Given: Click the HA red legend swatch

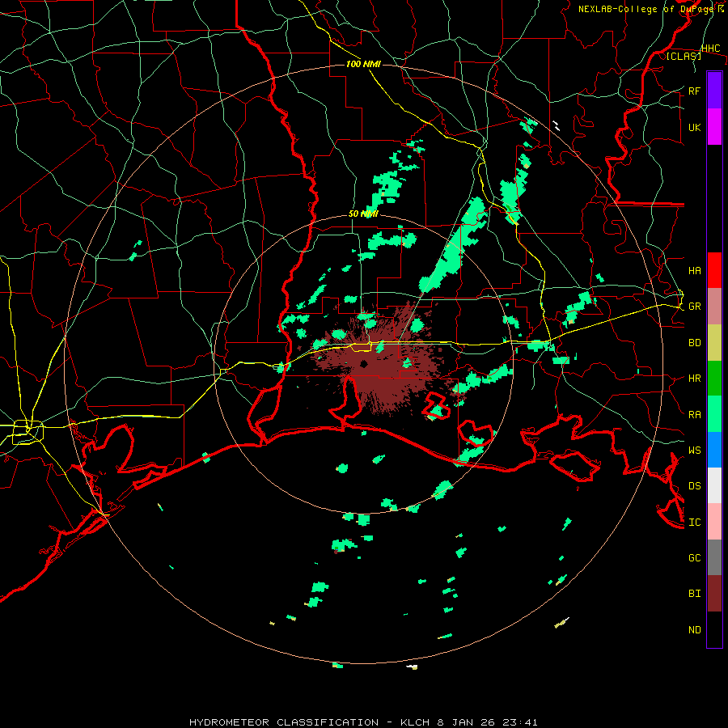Looking at the screenshot, I should click(714, 270).
